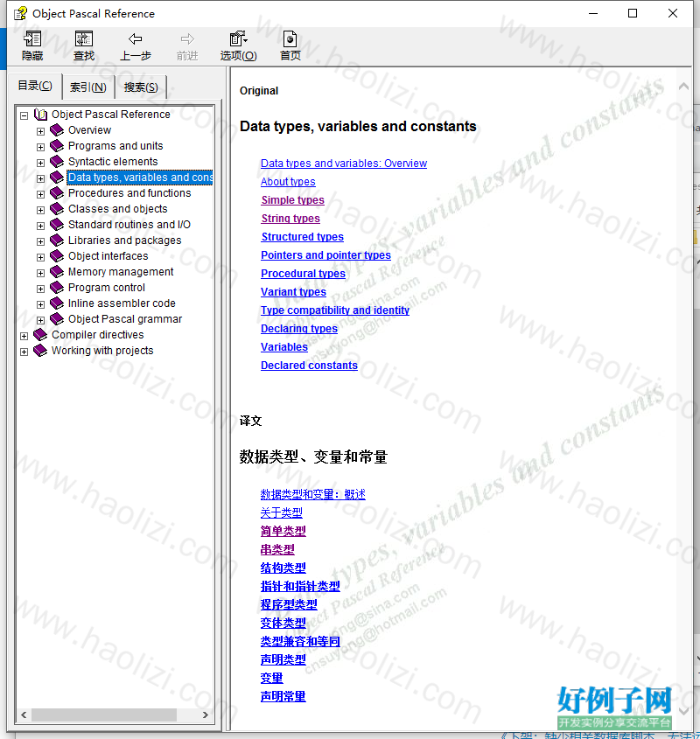Expand the Working with projects node
The width and height of the screenshot is (700, 739).
tap(24, 352)
